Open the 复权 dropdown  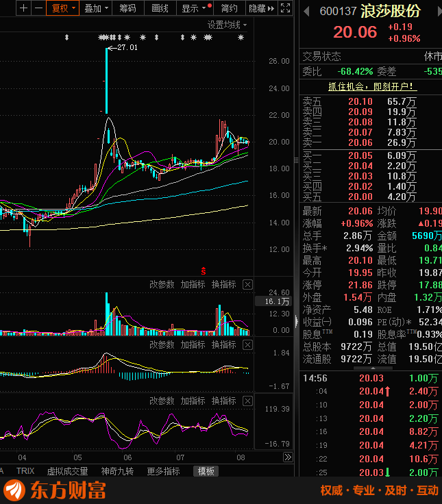coord(63,8)
